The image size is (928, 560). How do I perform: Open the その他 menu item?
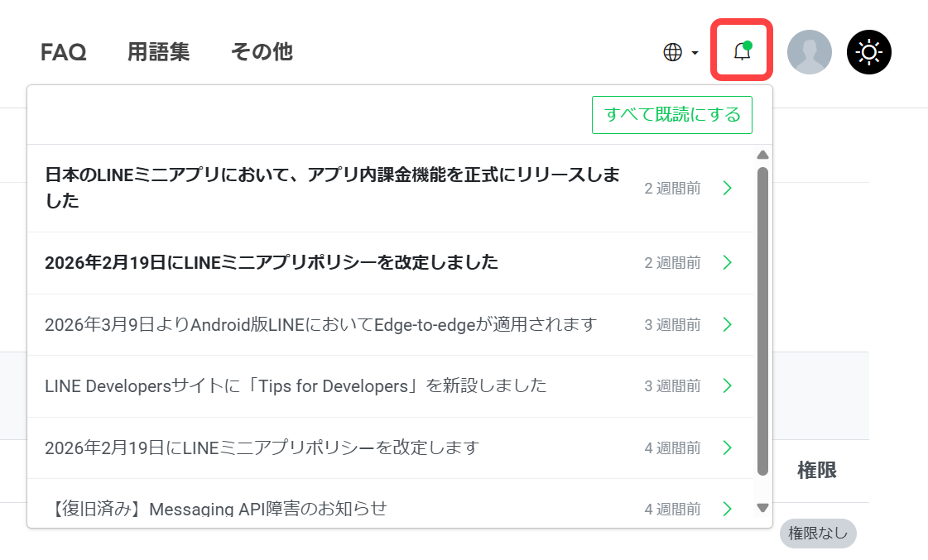262,52
